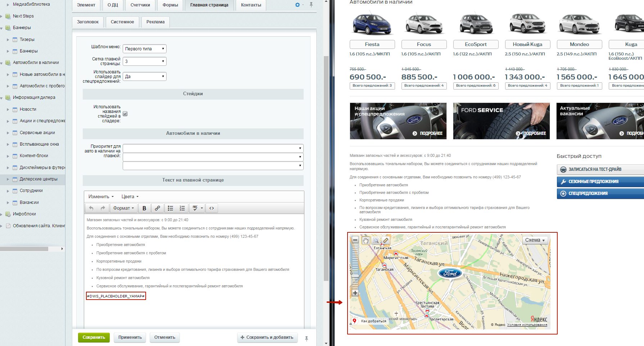Open the Системное sub-tab

click(x=122, y=22)
